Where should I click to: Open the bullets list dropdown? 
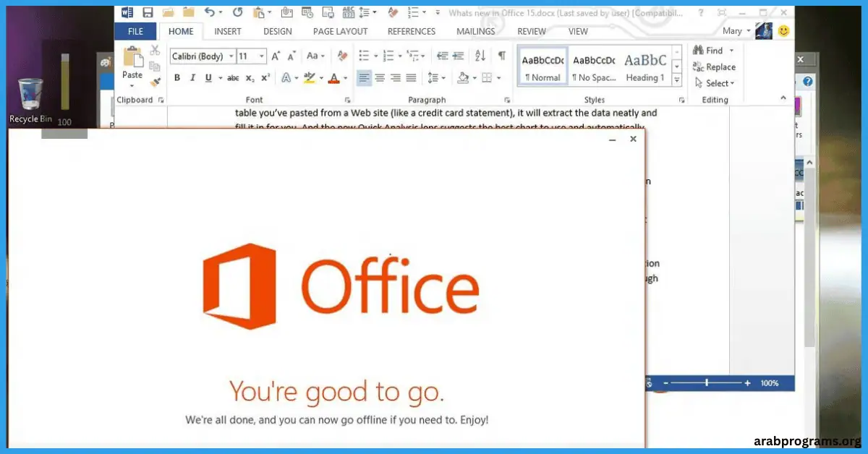coord(375,56)
